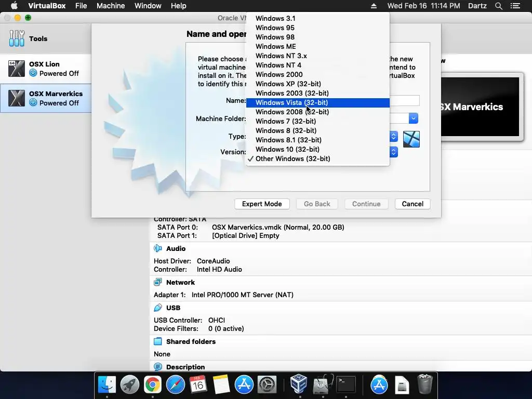Screen dimensions: 532x399
Task: Click the Optical Drive Empty entry
Action: [x=246, y=236]
